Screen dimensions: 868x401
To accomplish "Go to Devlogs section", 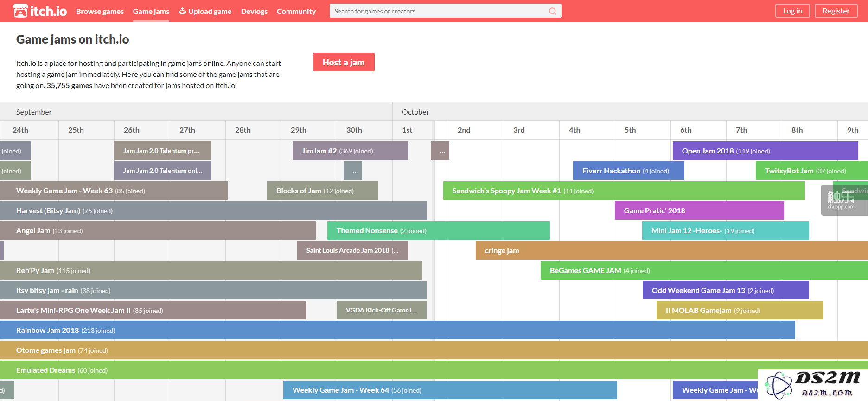I will click(x=254, y=11).
